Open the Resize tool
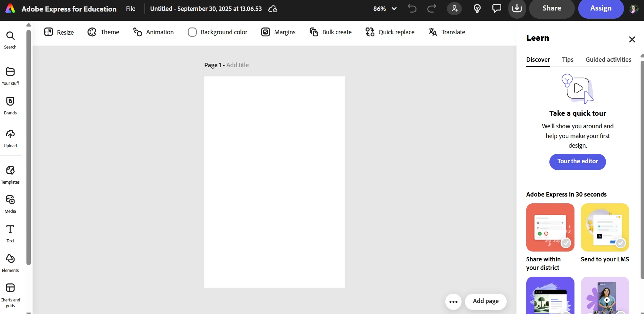Image resolution: width=644 pixels, height=314 pixels. (x=59, y=32)
